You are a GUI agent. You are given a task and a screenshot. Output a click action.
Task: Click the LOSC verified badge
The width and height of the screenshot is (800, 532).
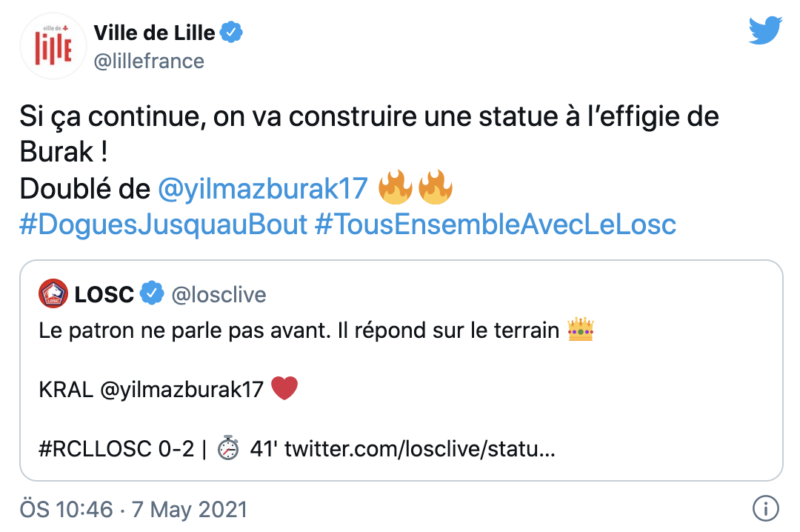(x=153, y=294)
